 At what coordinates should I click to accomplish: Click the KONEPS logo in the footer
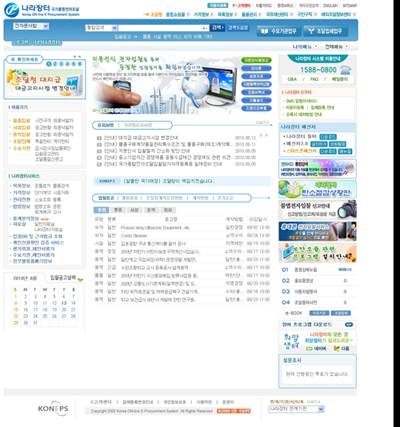tap(53, 409)
